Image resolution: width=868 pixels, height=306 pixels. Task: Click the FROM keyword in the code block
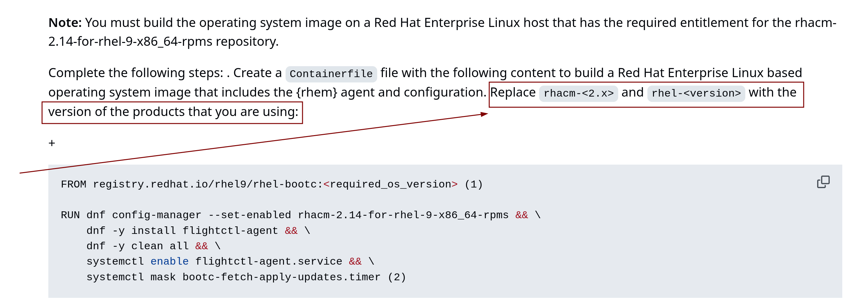click(x=73, y=184)
